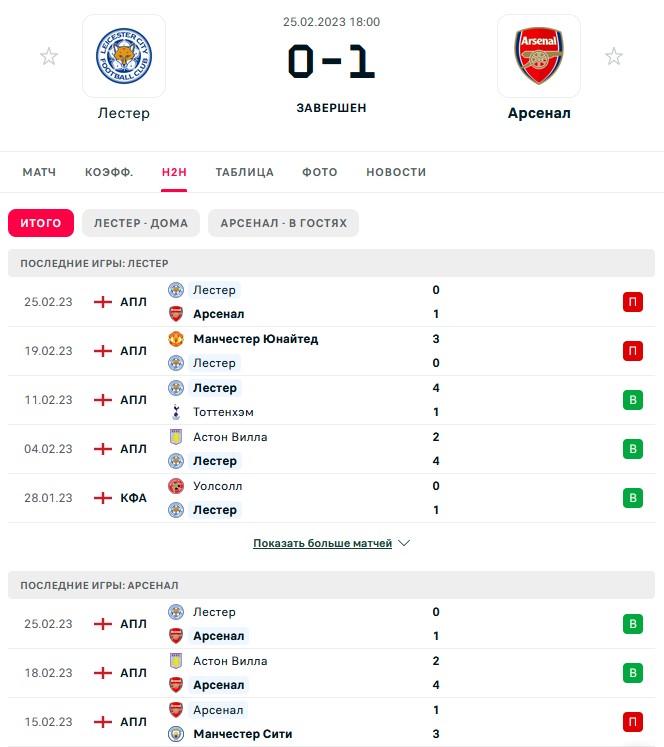Image resolution: width=664 pixels, height=747 pixels.
Task: Expand Показать больше матчей
Action: point(322,543)
